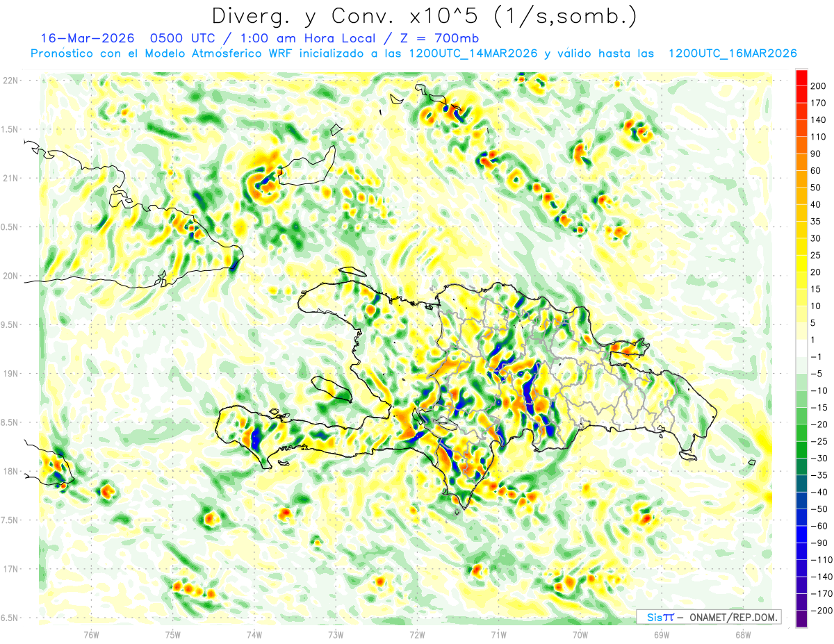Click the colorbar label "-60"

pyautogui.click(x=820, y=525)
